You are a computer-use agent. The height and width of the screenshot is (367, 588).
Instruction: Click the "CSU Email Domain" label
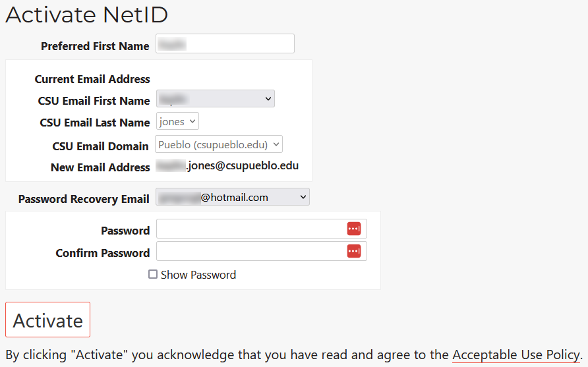click(x=101, y=146)
